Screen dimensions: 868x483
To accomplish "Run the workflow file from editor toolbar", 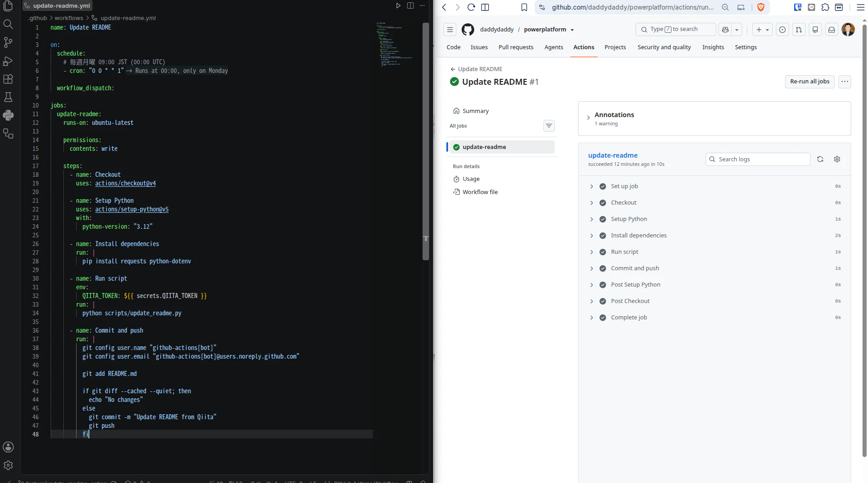I will tap(398, 5).
